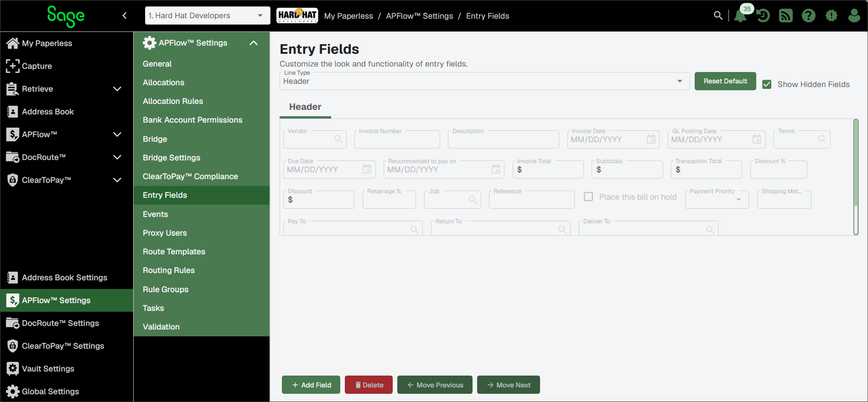The image size is (868, 402).
Task: Click the Sage logo
Action: coord(66,16)
